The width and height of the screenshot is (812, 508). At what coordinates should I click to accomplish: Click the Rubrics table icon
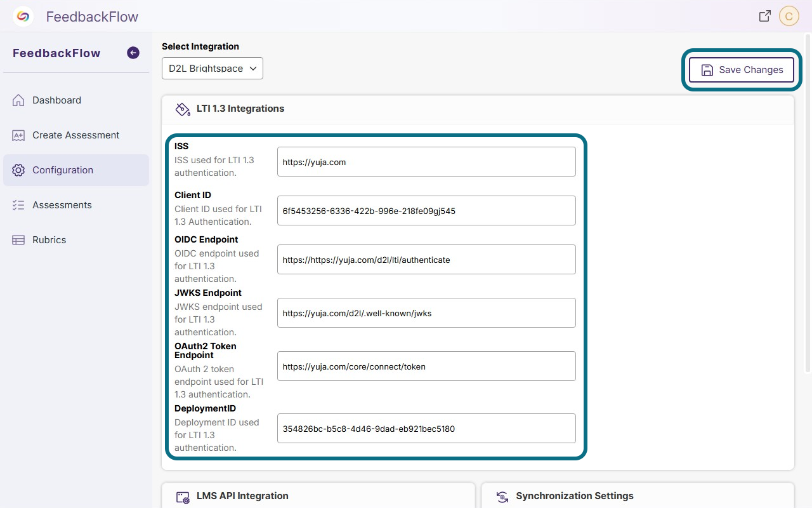point(18,240)
